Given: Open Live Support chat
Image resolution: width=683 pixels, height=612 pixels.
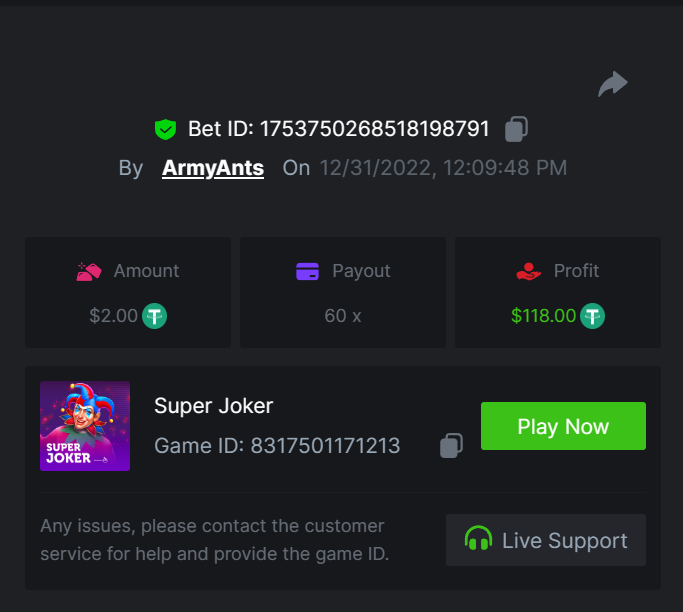Looking at the screenshot, I should point(546,540).
